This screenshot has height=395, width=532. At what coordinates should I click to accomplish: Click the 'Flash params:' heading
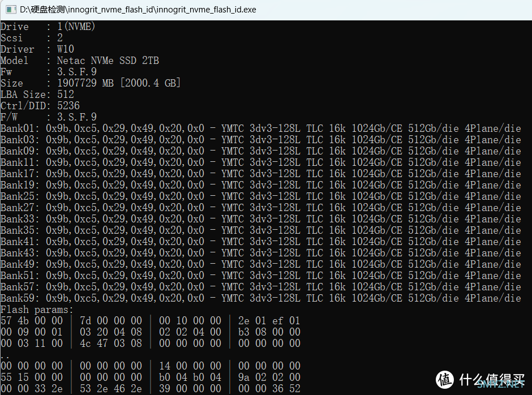[x=37, y=310]
